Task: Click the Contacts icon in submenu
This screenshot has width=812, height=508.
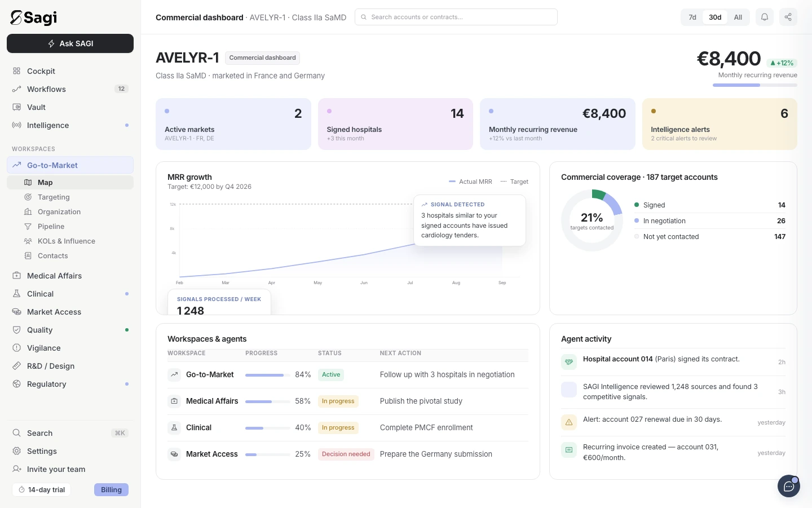Action: point(28,256)
